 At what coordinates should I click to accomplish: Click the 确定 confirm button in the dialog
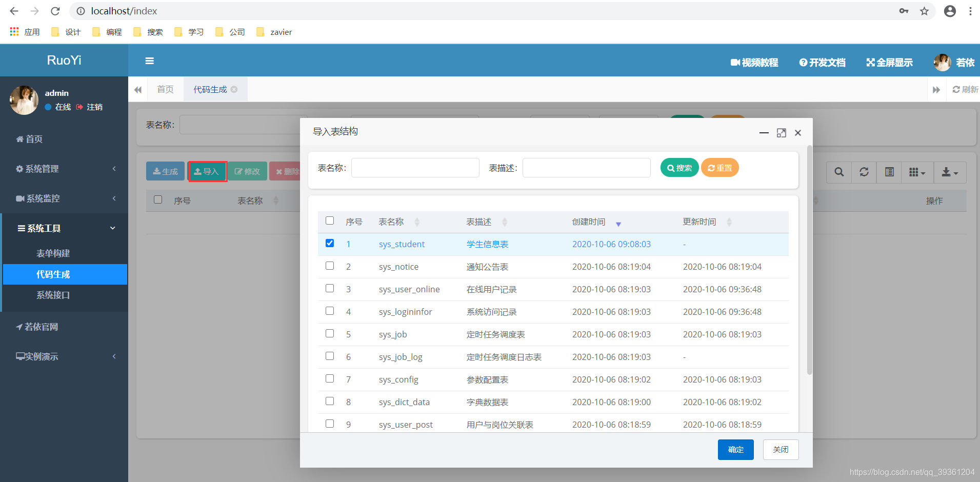tap(736, 450)
